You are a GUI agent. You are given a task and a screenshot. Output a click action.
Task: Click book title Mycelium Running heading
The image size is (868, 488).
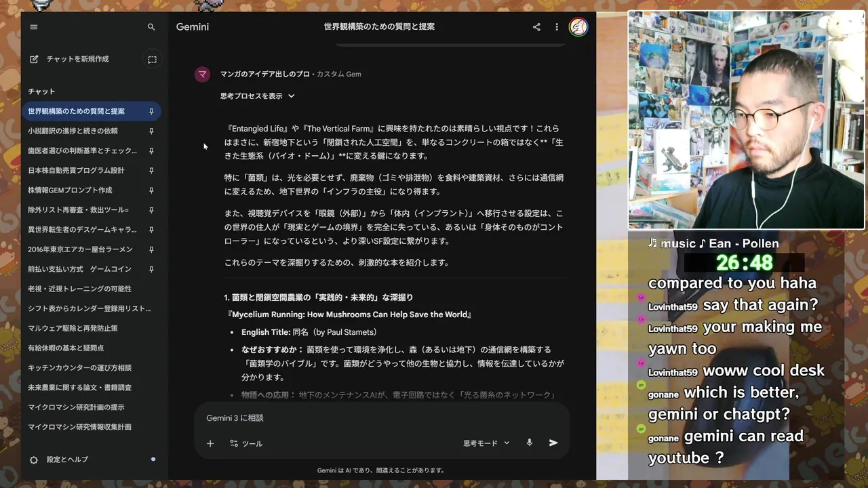[x=349, y=314]
